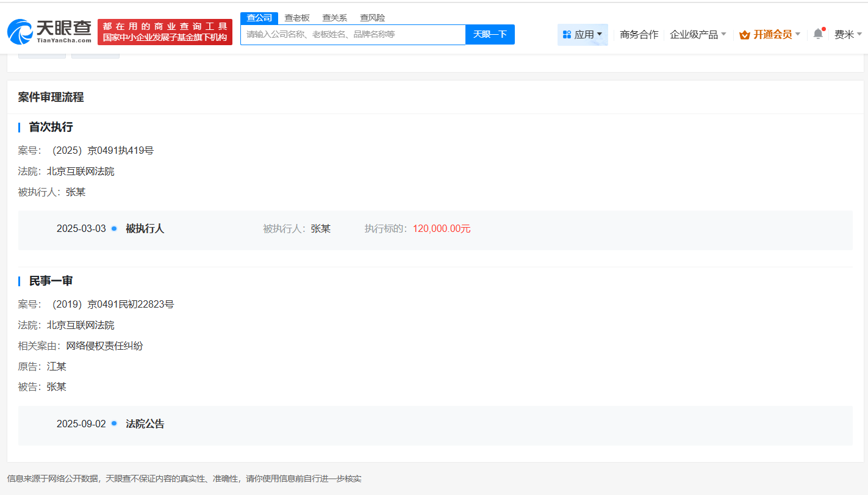The image size is (868, 495).
Task: Open the 商务合作 link
Action: [x=638, y=35]
